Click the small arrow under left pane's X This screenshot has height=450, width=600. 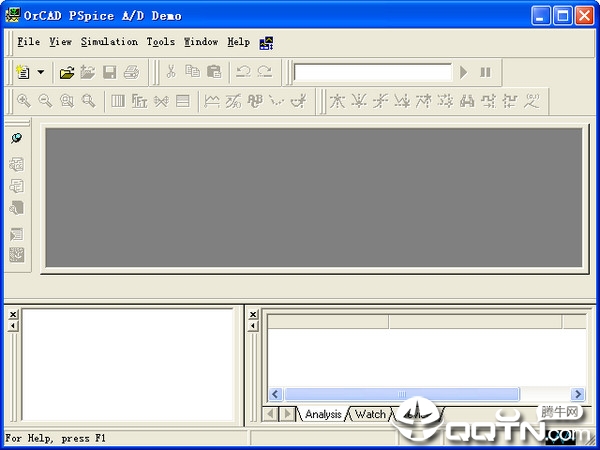(x=13, y=326)
